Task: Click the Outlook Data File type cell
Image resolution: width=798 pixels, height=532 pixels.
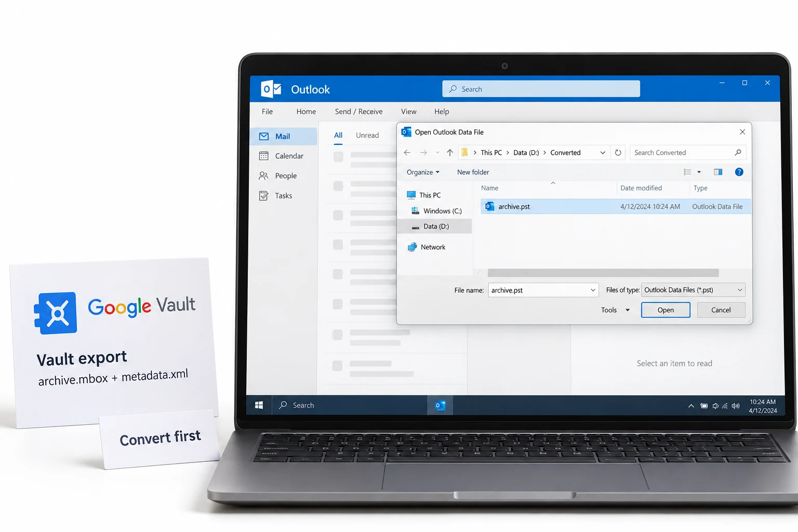Action: (717, 207)
